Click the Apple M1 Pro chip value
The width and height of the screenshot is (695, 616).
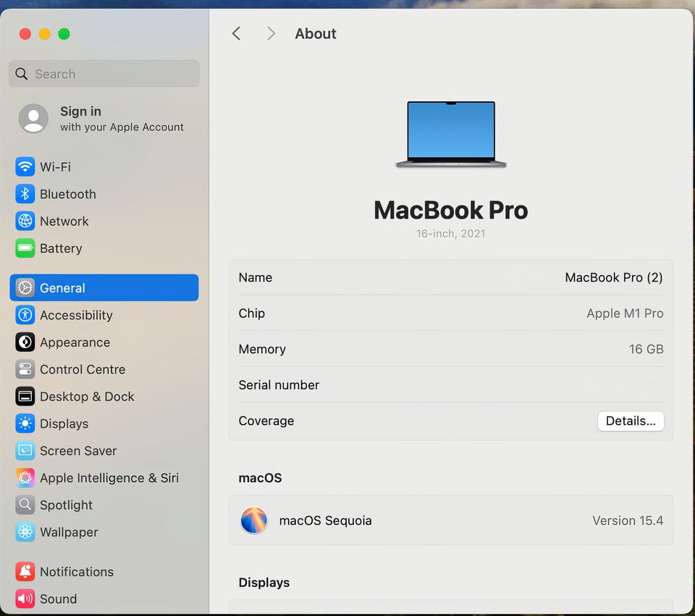pos(625,313)
